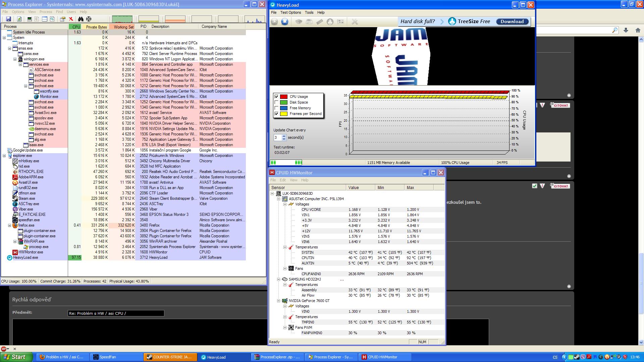Screen dimensions: 644x362
Task: Click HeavyLoad Allocate Memory RAM icon
Action: [x=320, y=21]
